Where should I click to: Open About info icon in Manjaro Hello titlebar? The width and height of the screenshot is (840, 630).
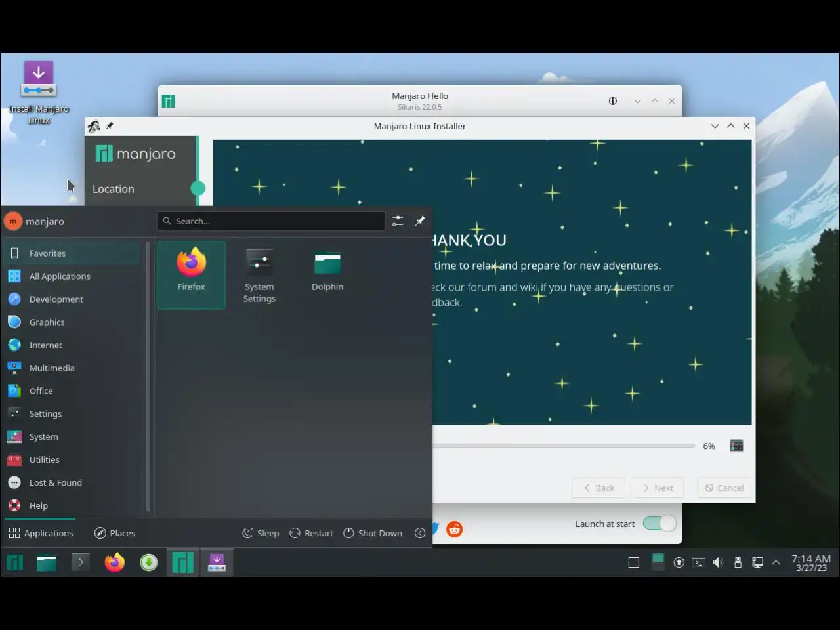[613, 101]
